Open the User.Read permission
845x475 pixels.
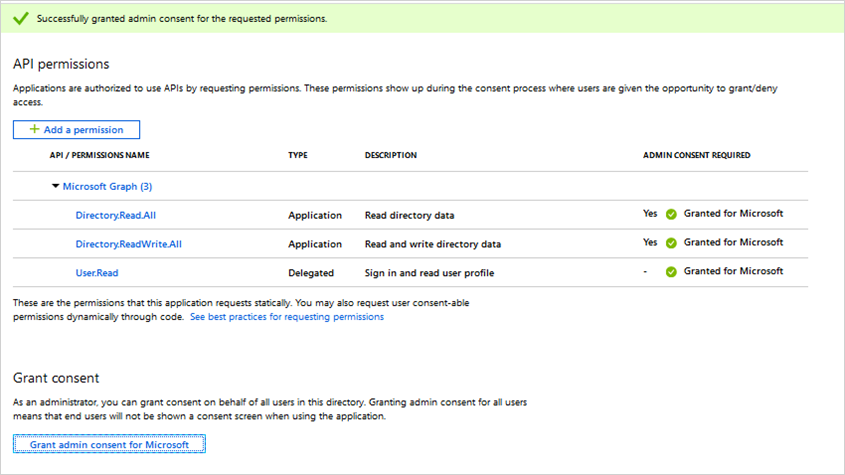point(96,273)
